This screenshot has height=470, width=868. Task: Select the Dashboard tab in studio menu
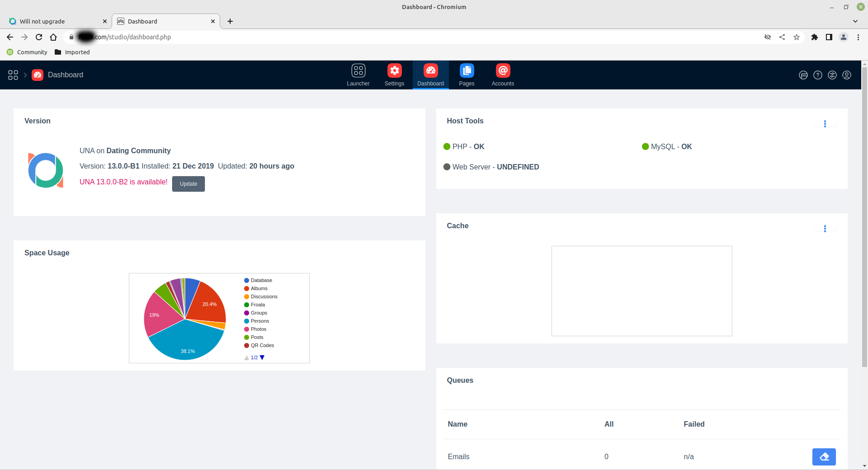(x=430, y=75)
